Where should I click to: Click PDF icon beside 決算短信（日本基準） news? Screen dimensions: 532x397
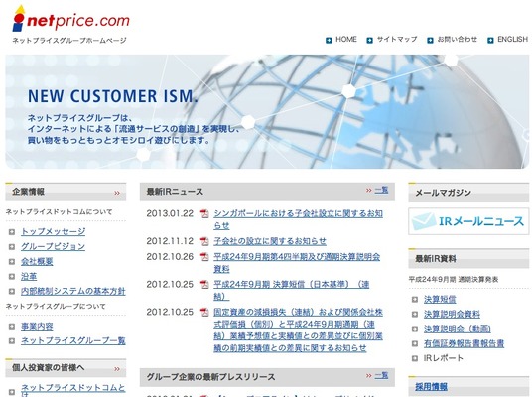click(204, 284)
